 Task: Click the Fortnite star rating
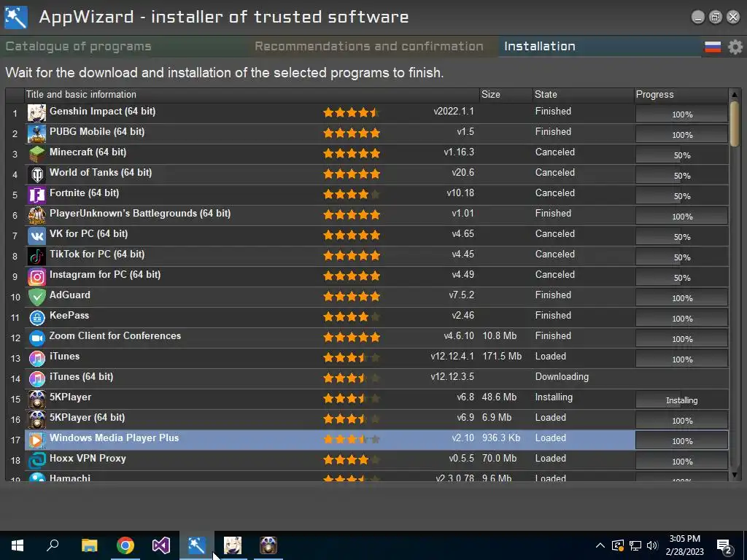tap(352, 194)
